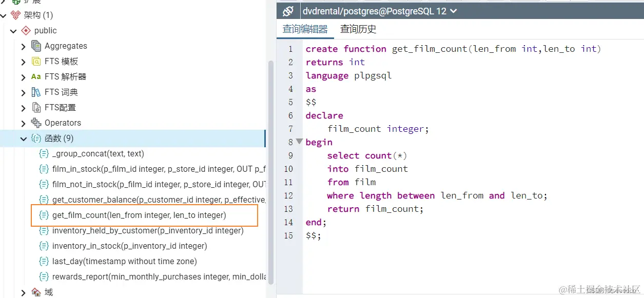Click the 域 domains icon
The image size is (644, 298).
(36, 292)
